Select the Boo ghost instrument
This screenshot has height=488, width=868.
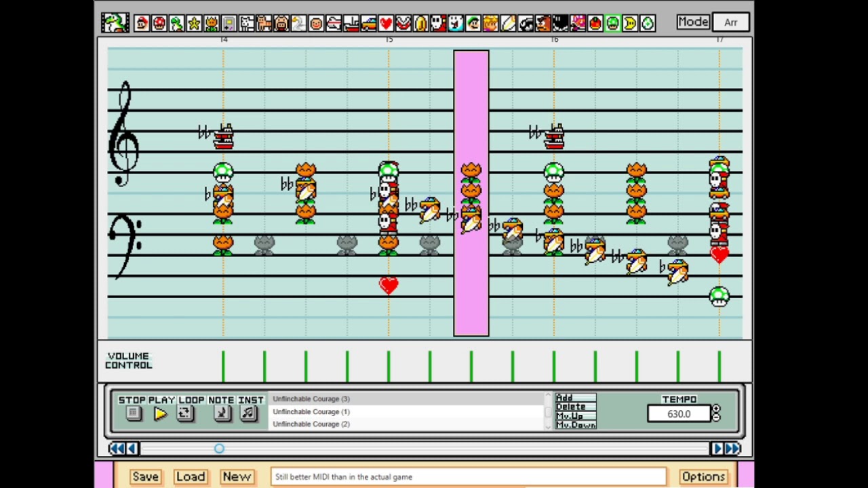click(456, 23)
